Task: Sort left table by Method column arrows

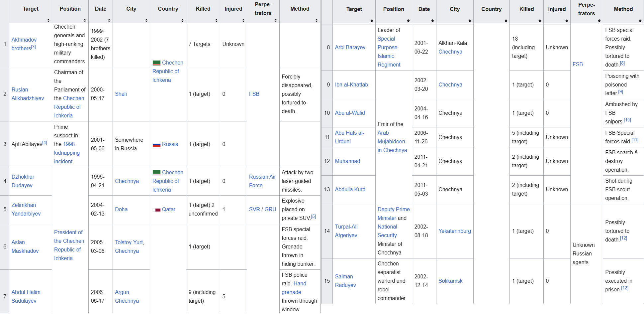Action: point(317,21)
